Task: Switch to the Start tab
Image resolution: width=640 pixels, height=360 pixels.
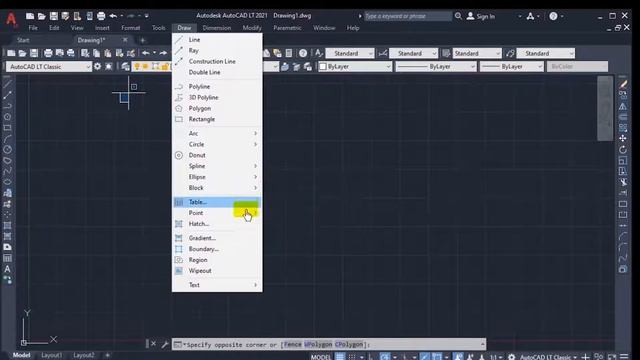Action: point(23,40)
